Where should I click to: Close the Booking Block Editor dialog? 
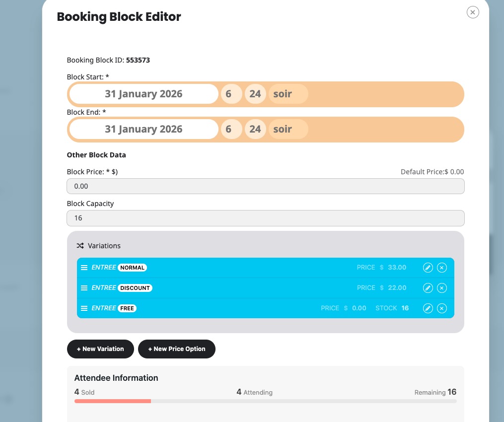pos(473,12)
